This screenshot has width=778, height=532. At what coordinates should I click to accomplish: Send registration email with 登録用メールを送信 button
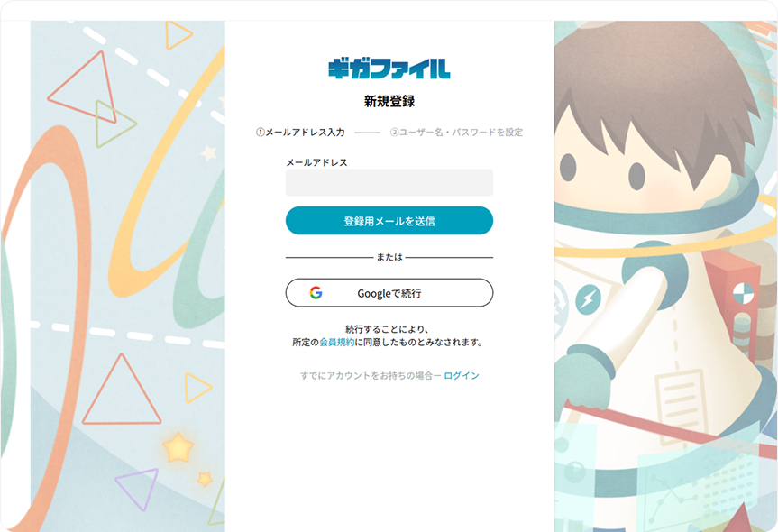pyautogui.click(x=389, y=221)
